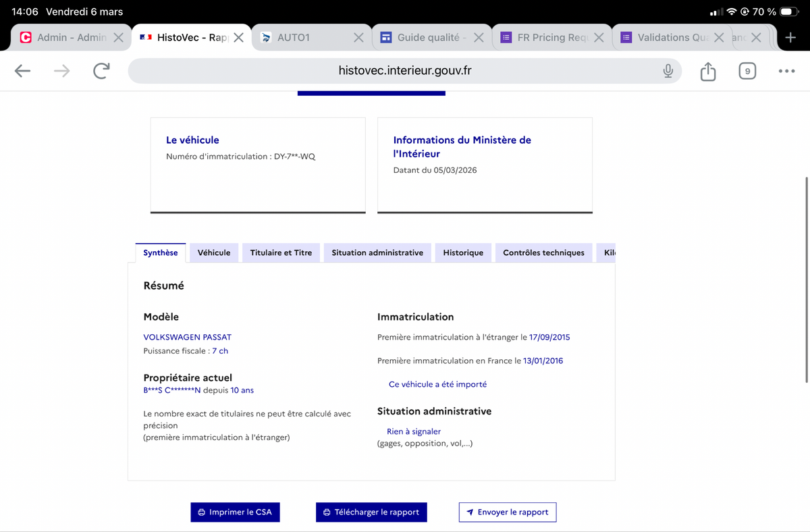Screen dimensions: 810x532
Task: Tap the histovec.interieur.gouv.fr address field
Action: [x=405, y=71]
